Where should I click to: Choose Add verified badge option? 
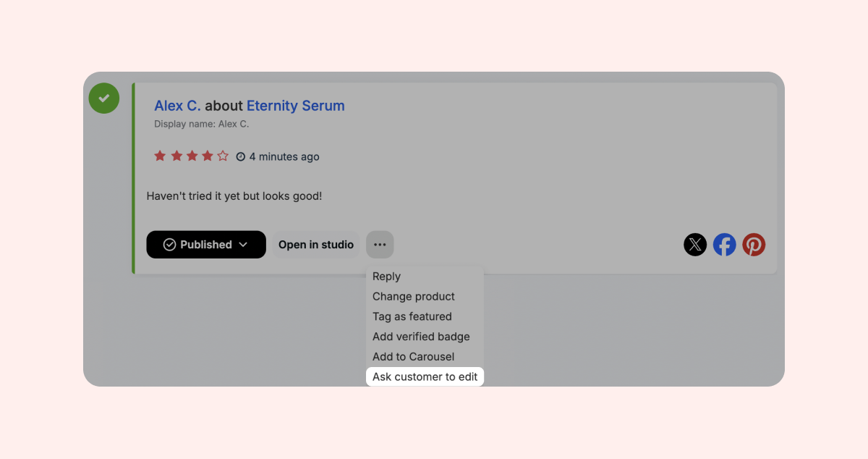click(425, 337)
